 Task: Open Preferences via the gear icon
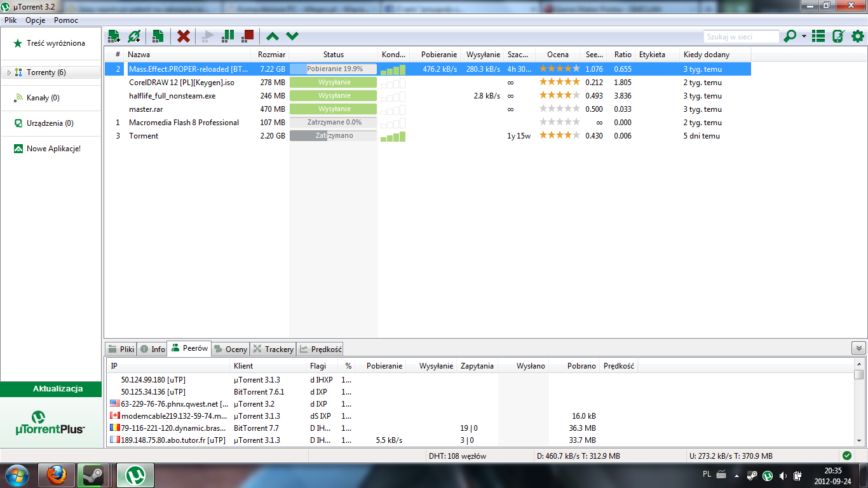click(857, 36)
